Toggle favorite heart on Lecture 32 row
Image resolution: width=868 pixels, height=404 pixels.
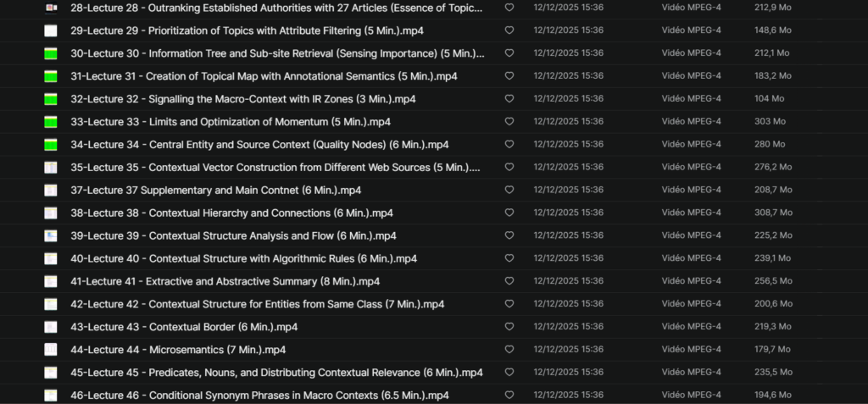coord(509,98)
